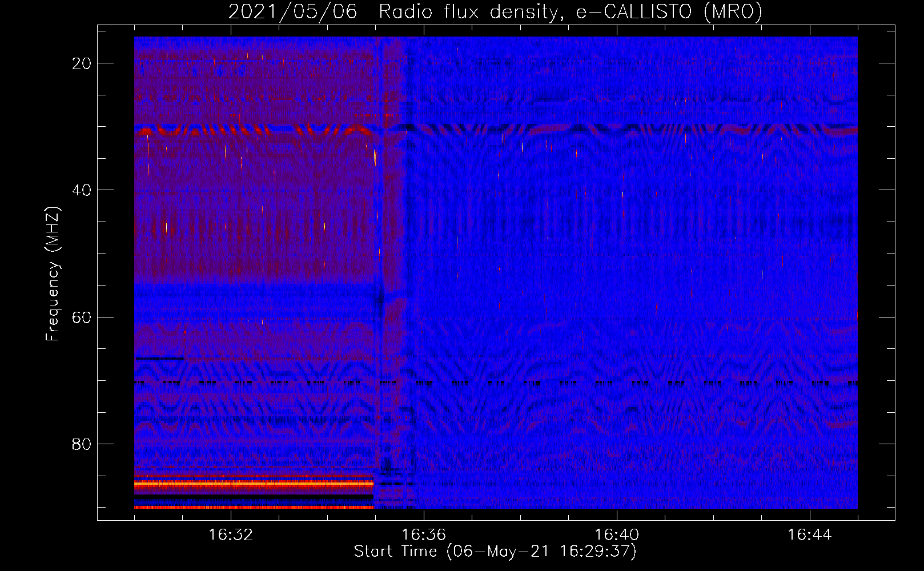Click the "16:32" time tick label
Viewport: 924px width, 571px height.
(231, 535)
